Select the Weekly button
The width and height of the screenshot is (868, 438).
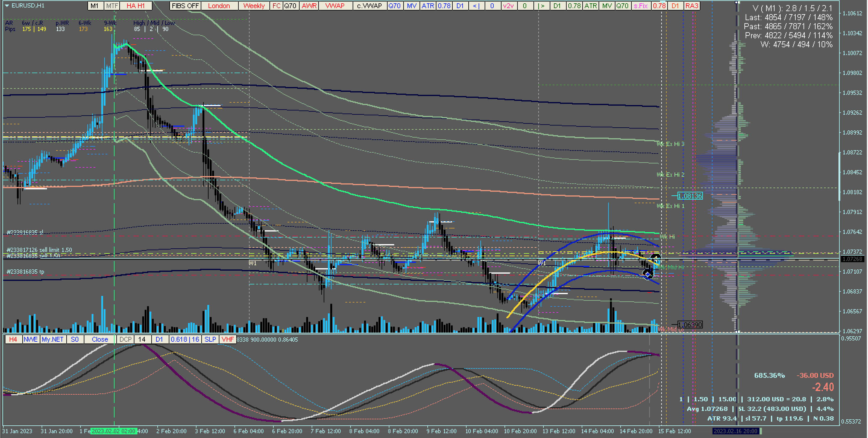254,6
